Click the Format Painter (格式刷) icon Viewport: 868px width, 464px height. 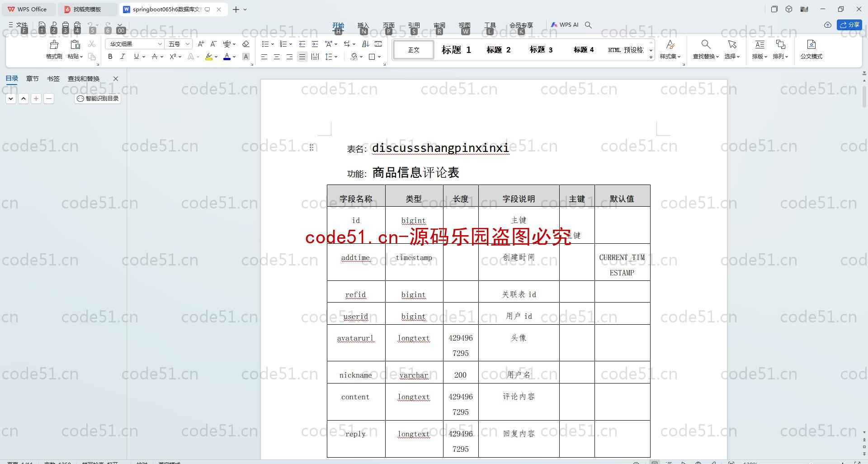point(54,44)
